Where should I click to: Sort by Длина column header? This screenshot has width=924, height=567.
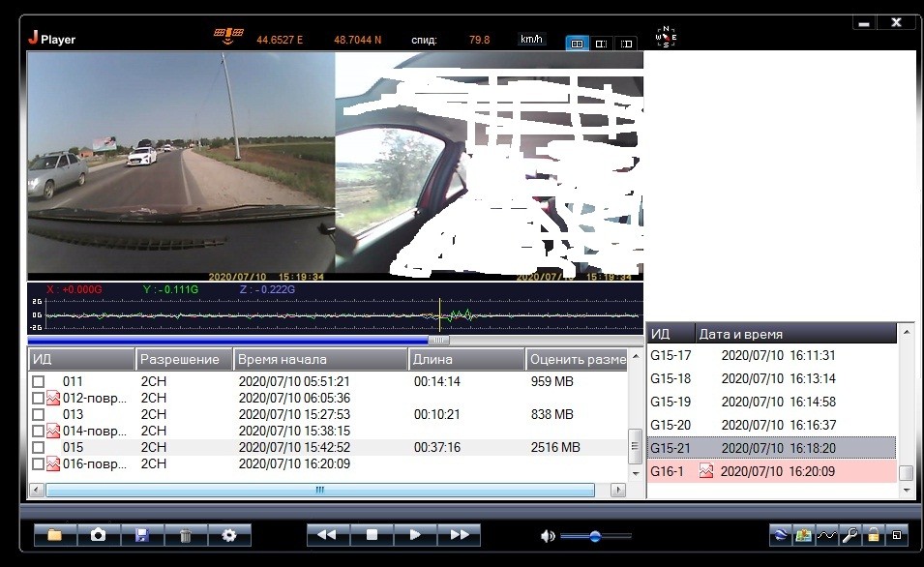click(466, 359)
